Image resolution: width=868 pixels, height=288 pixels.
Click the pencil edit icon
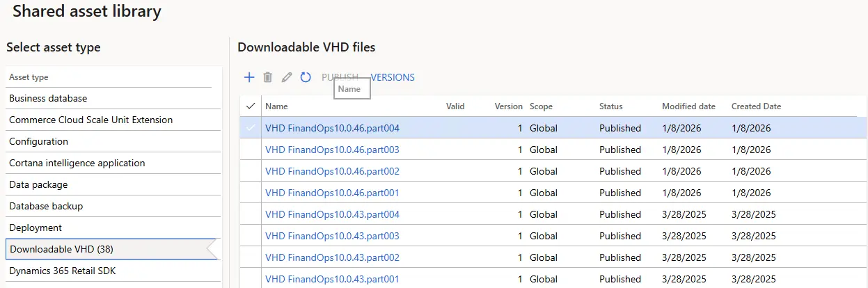[286, 77]
